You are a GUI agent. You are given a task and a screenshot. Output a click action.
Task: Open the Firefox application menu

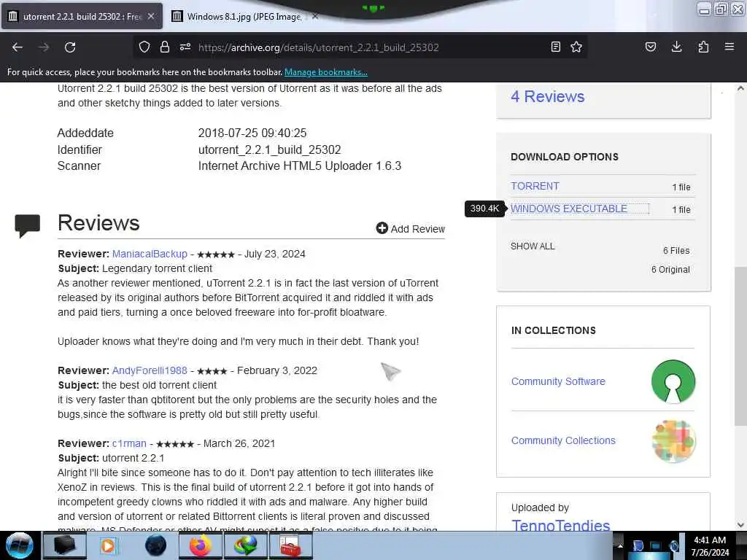[x=729, y=47]
